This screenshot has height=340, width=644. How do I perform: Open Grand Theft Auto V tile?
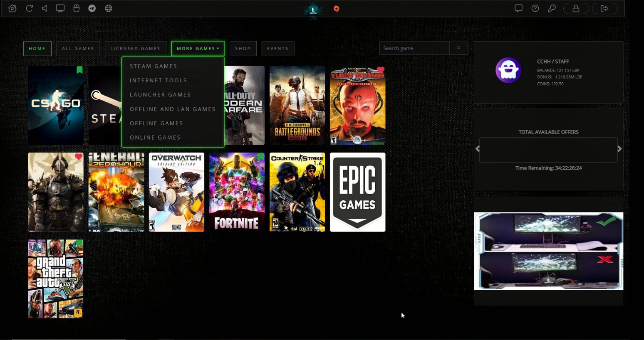(56, 279)
